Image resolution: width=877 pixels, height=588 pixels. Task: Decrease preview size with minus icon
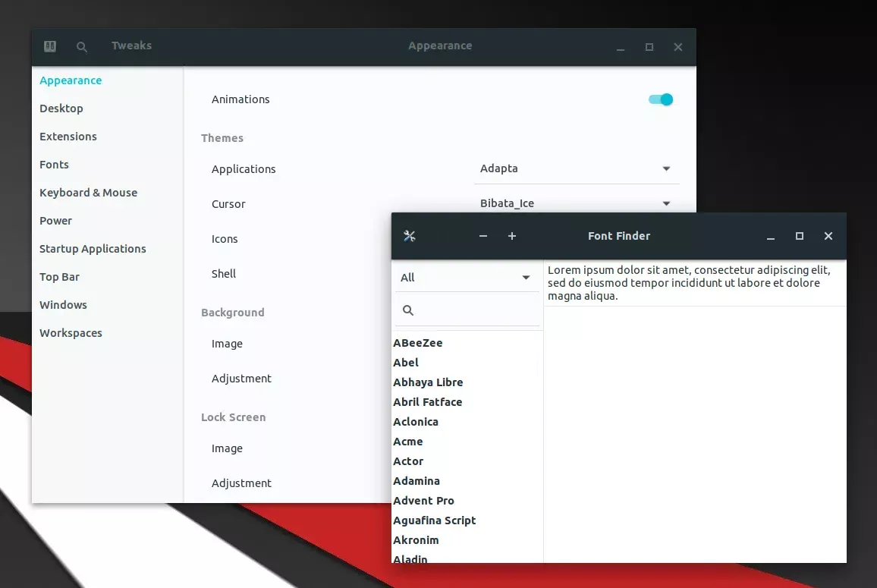(x=483, y=236)
